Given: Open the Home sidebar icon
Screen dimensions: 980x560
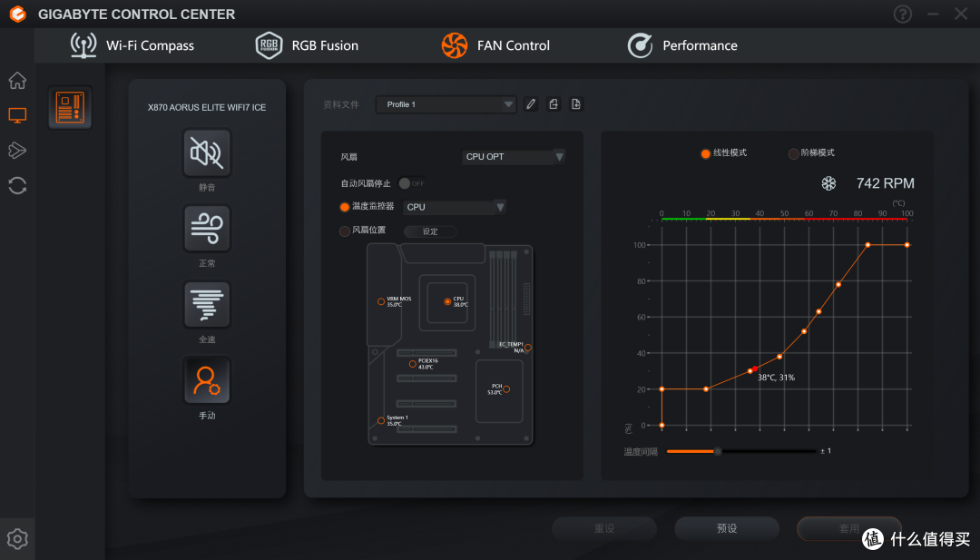Looking at the screenshot, I should point(17,80).
